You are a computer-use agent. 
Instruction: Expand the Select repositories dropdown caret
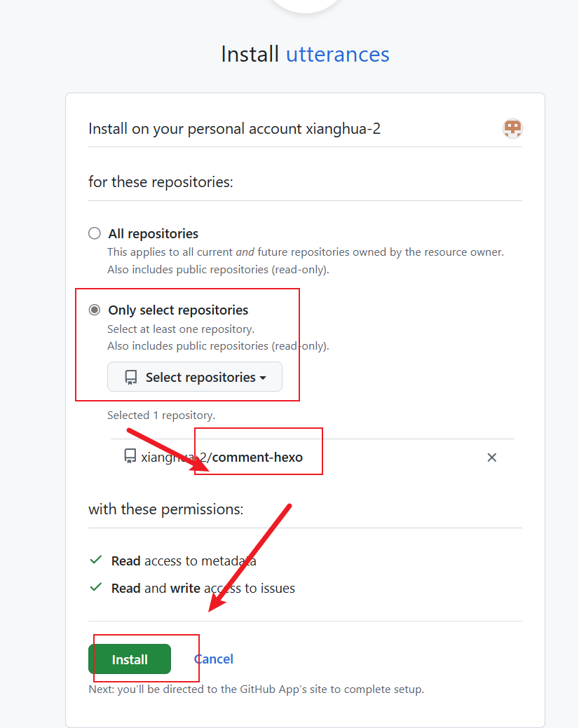point(263,378)
